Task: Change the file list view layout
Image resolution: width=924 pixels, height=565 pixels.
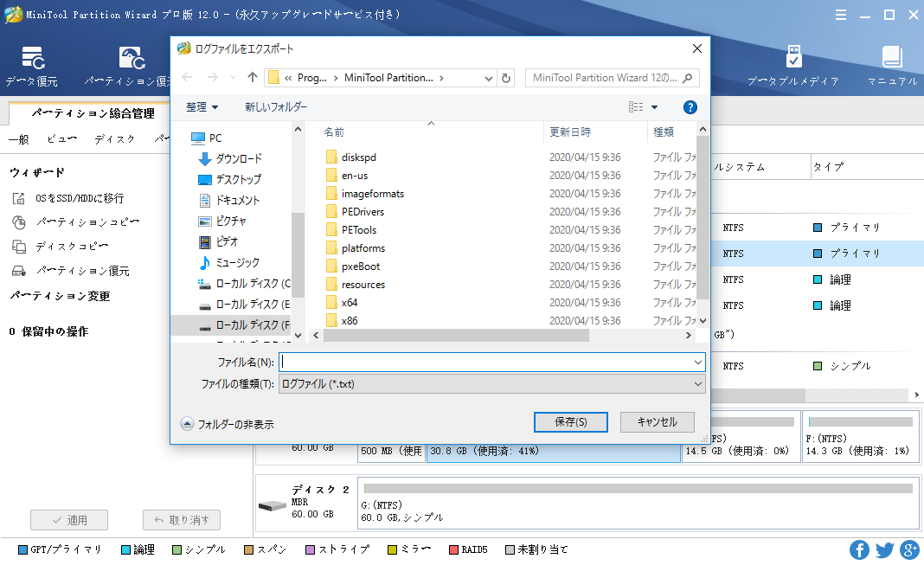Action: (x=638, y=106)
